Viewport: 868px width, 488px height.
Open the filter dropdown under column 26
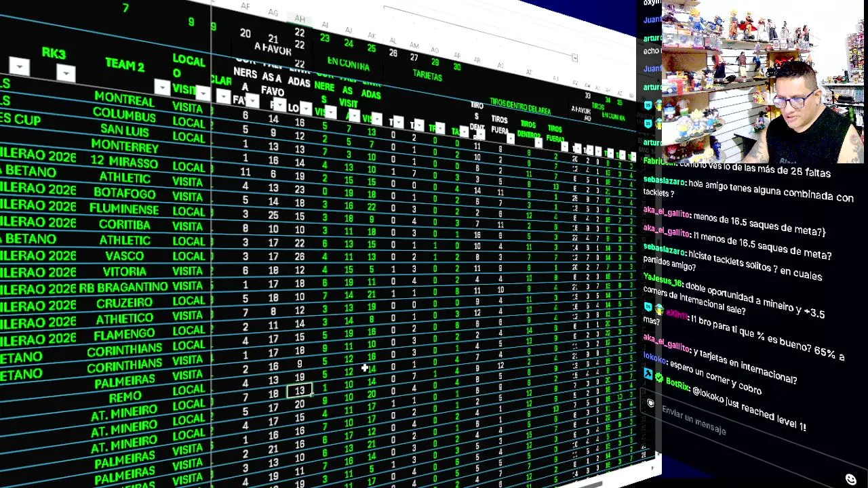tap(398, 122)
